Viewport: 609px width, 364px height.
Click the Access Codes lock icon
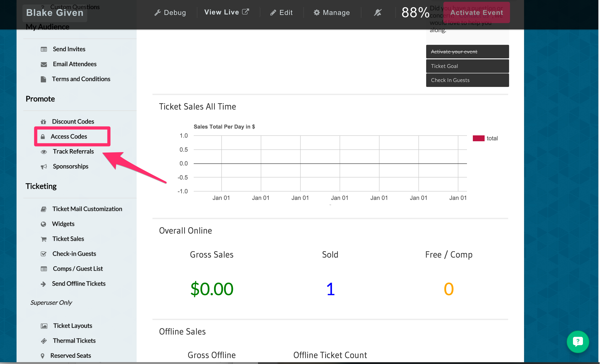pyautogui.click(x=43, y=137)
